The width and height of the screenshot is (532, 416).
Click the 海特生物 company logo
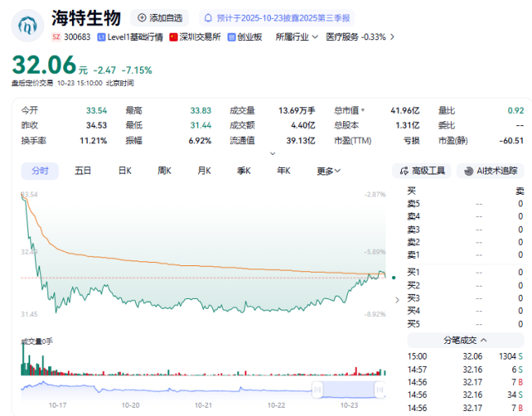pos(27,25)
